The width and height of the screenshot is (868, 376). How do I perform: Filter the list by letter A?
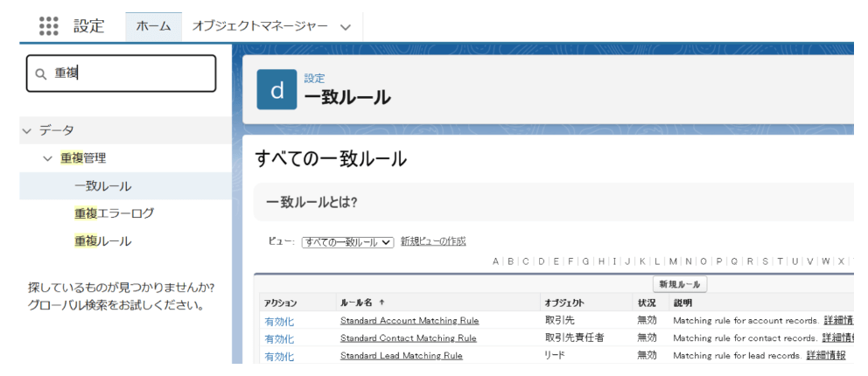click(x=496, y=261)
